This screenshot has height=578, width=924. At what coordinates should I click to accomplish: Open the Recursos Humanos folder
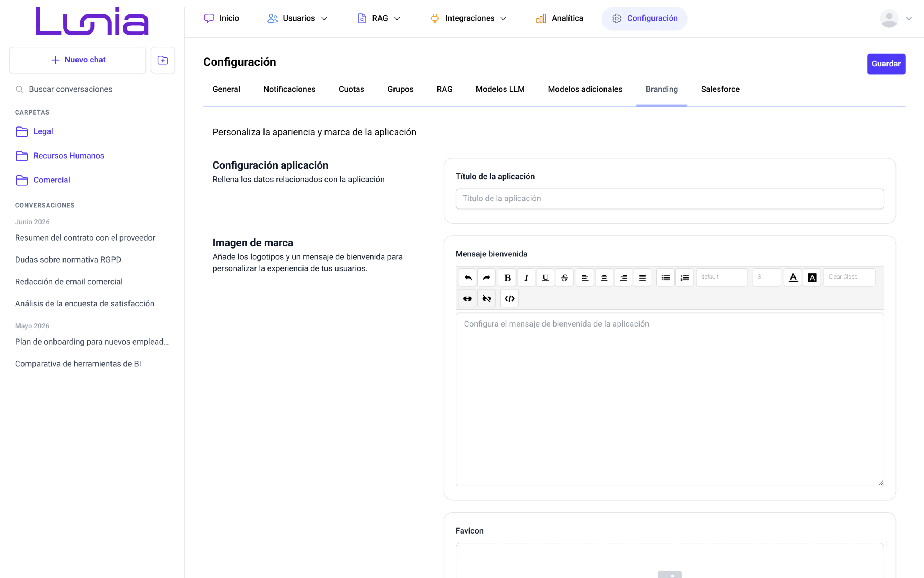[x=60, y=156]
